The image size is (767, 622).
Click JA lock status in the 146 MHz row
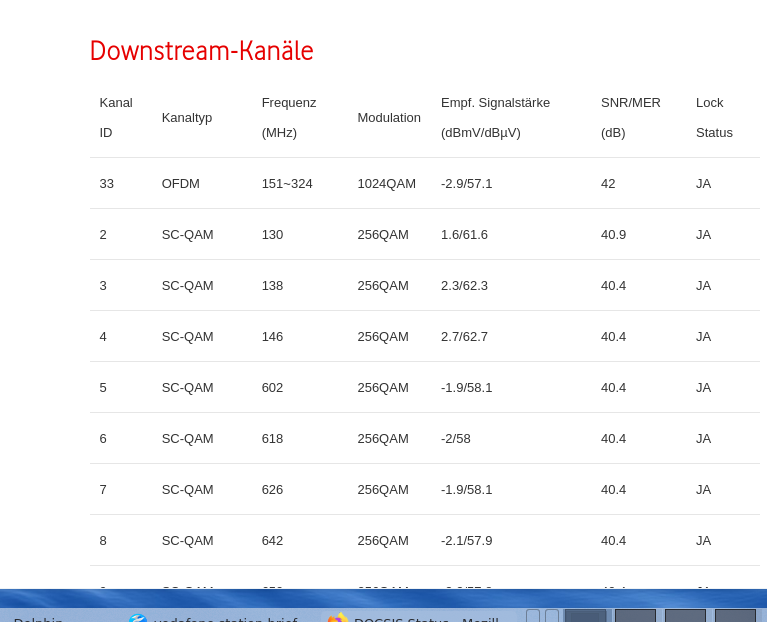click(703, 337)
